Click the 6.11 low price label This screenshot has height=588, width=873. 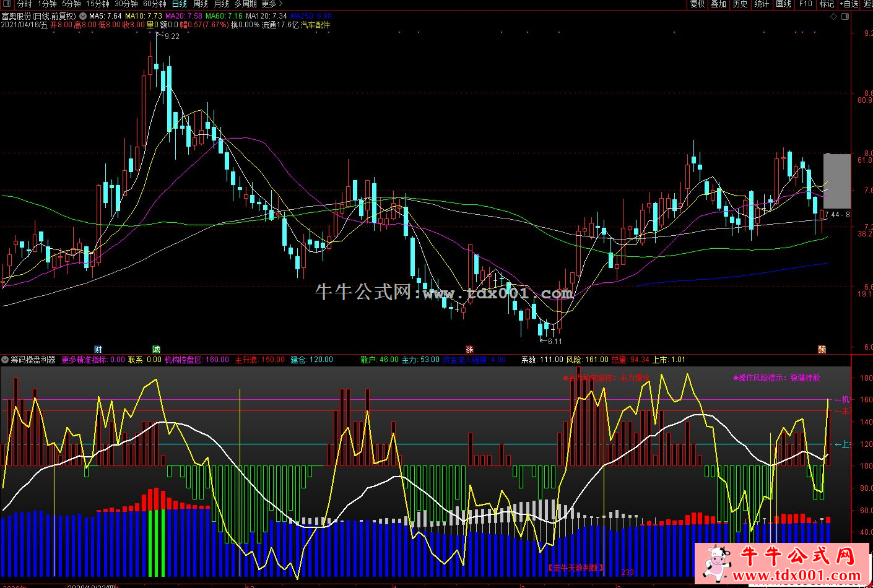[x=554, y=341]
